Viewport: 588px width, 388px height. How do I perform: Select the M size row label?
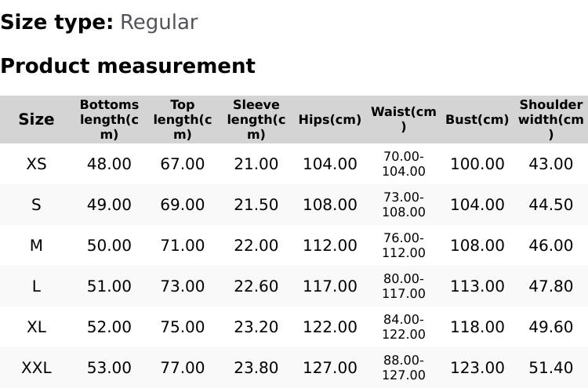click(36, 245)
